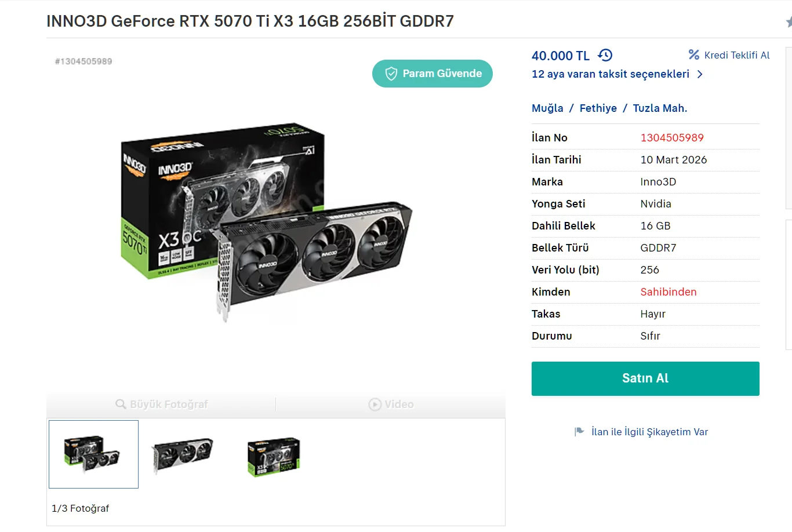Select the third thumbnail showing the box

pyautogui.click(x=274, y=456)
